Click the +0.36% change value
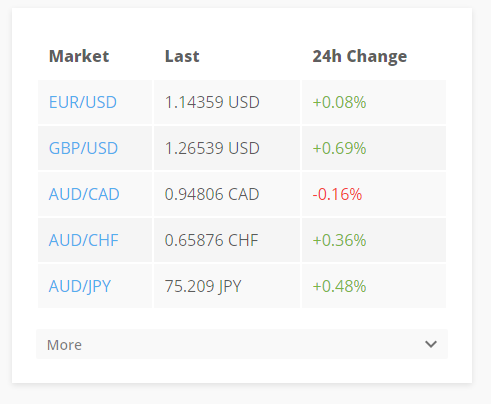 click(339, 240)
